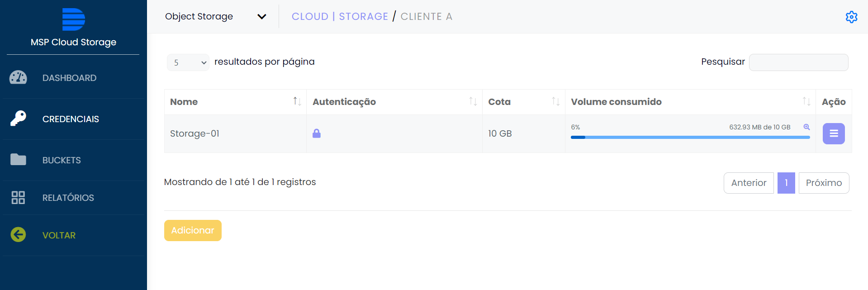Click the Adicionar button
Screen dimensions: 868x290
pyautogui.click(x=193, y=230)
